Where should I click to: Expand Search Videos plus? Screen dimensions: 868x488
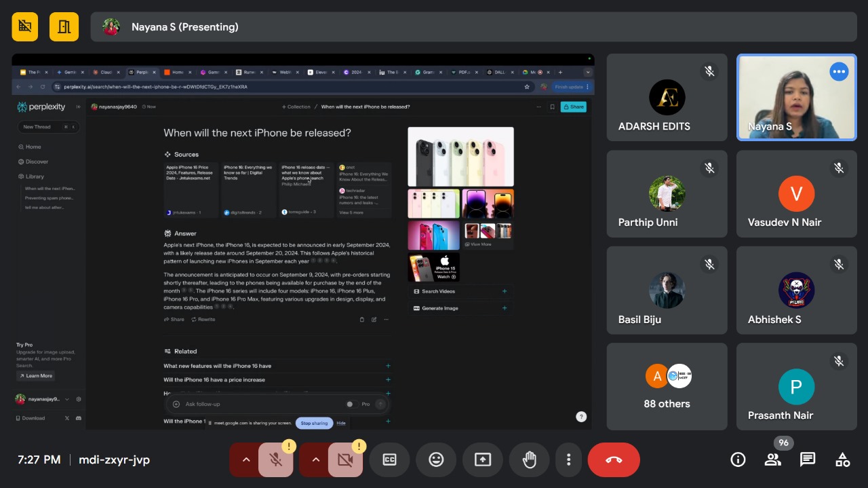(505, 291)
